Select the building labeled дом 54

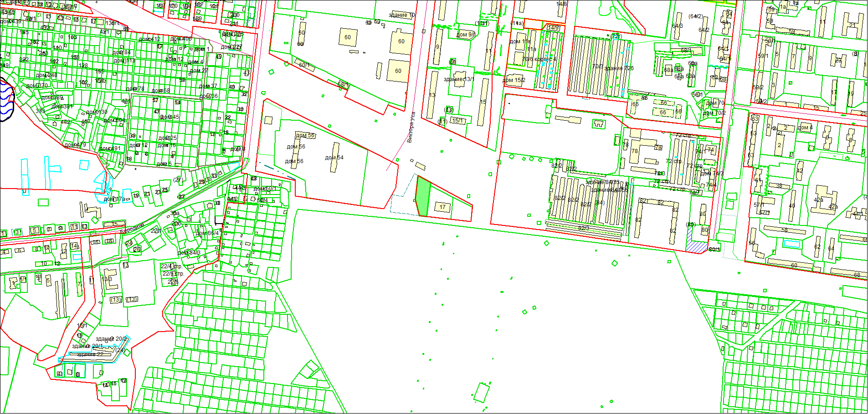coord(335,158)
